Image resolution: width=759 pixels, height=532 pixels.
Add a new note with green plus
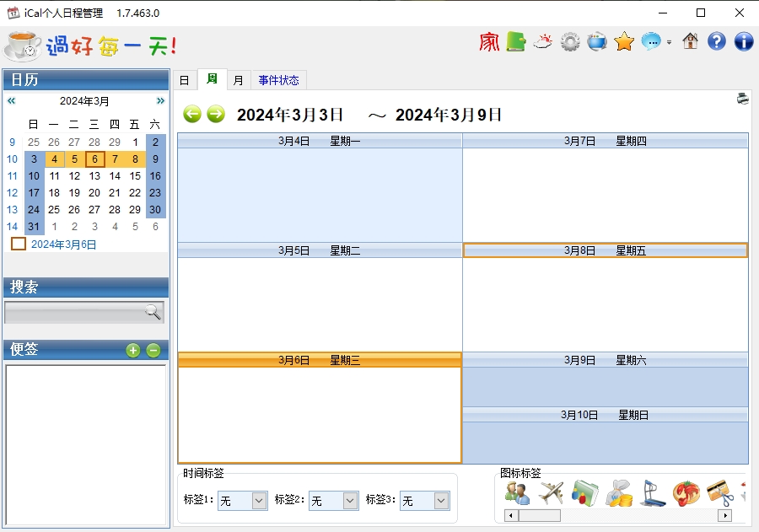[133, 351]
